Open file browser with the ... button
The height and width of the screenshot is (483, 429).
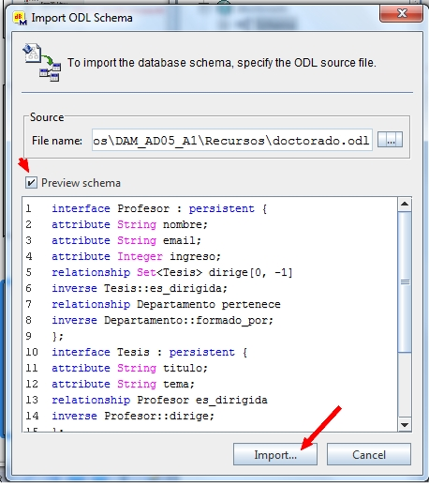[x=390, y=140]
